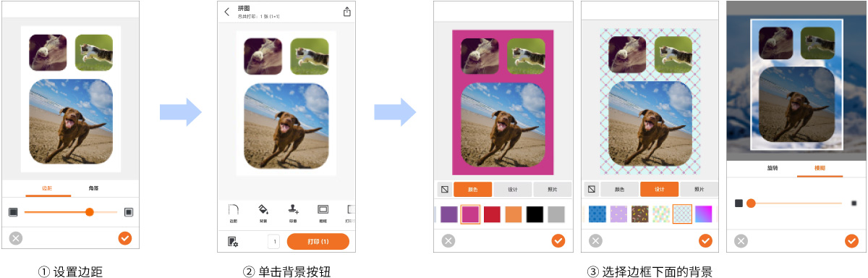
Task: Click the print copies number field
Action: [273, 242]
